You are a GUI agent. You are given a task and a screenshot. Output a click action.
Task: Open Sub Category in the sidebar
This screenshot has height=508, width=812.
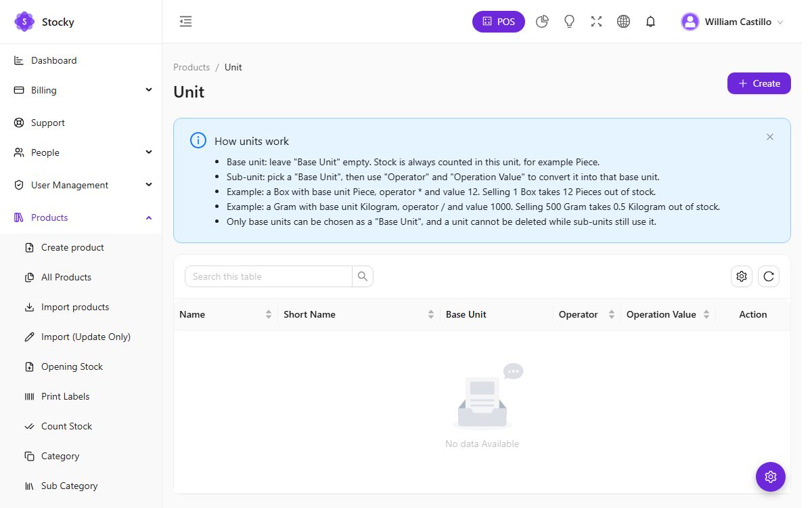(x=81, y=486)
